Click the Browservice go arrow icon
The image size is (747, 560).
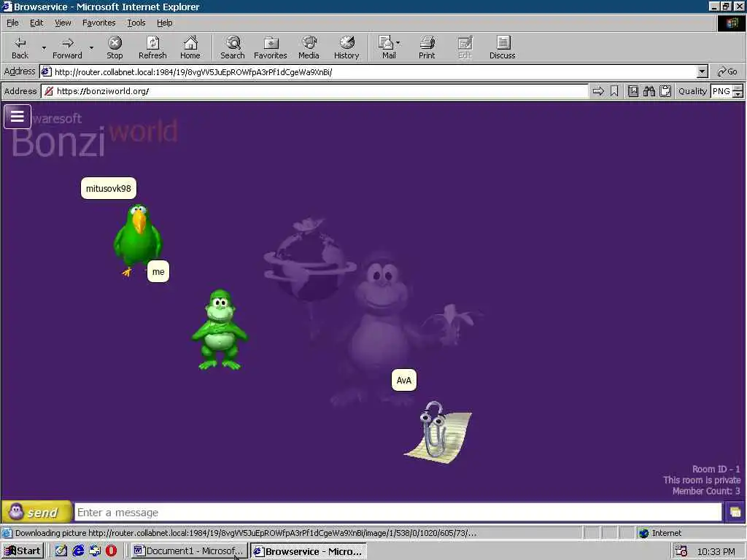pyautogui.click(x=598, y=91)
